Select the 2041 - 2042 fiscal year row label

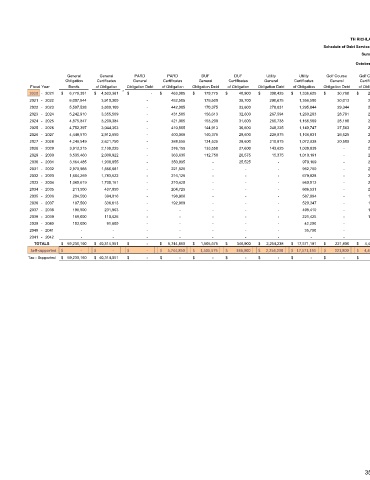click(x=42, y=237)
